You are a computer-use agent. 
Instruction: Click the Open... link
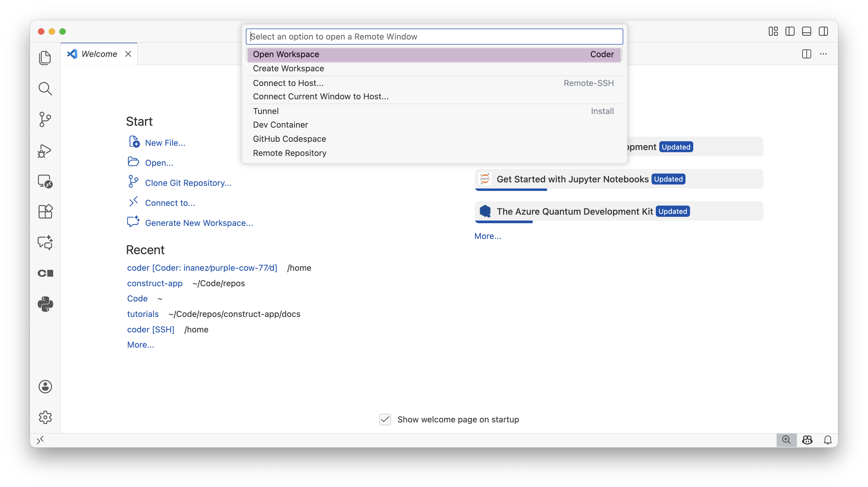pyautogui.click(x=159, y=163)
